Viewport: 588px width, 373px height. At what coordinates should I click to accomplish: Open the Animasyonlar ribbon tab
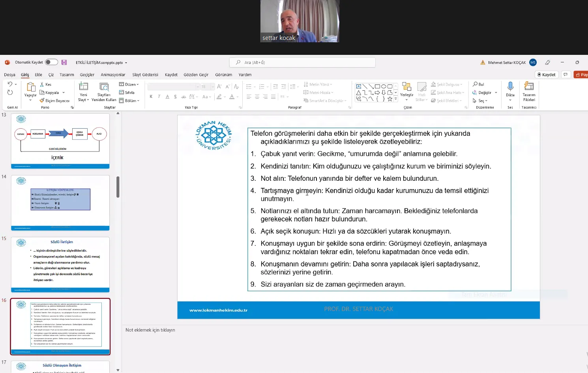tap(113, 75)
